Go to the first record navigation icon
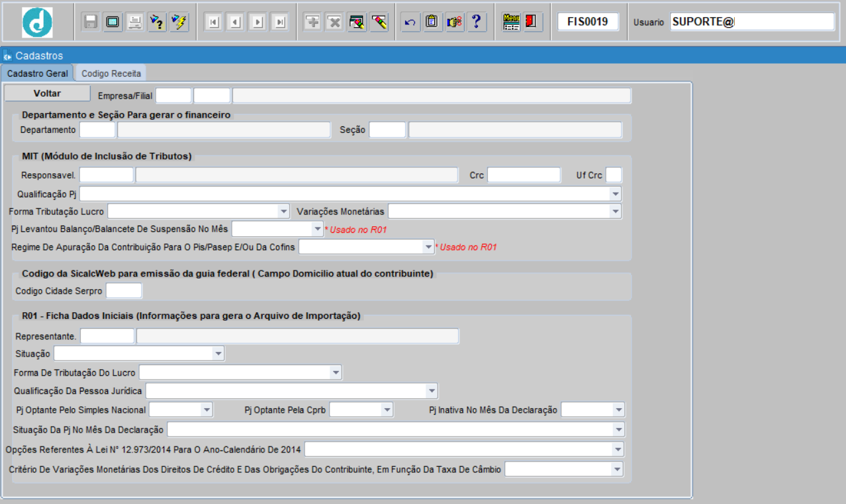This screenshot has height=504, width=846. pos(213,22)
